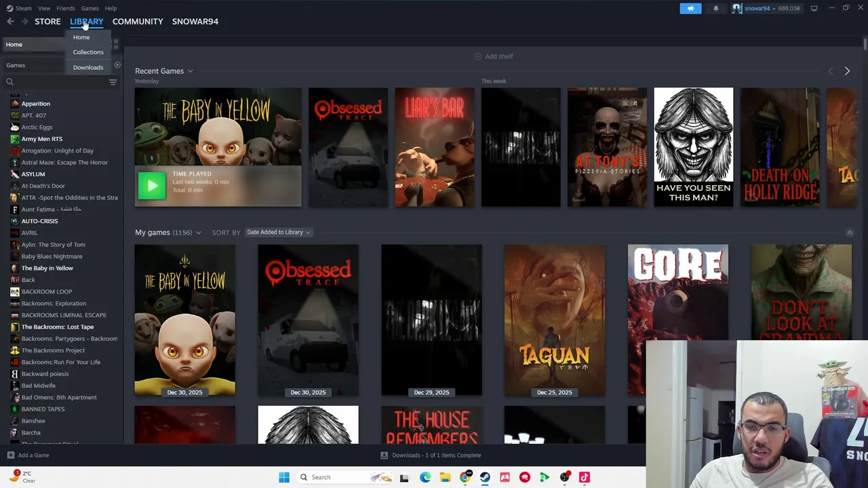Screen dimensions: 868x488
Task: Open File Explorer from the taskbar
Action: 445,477
